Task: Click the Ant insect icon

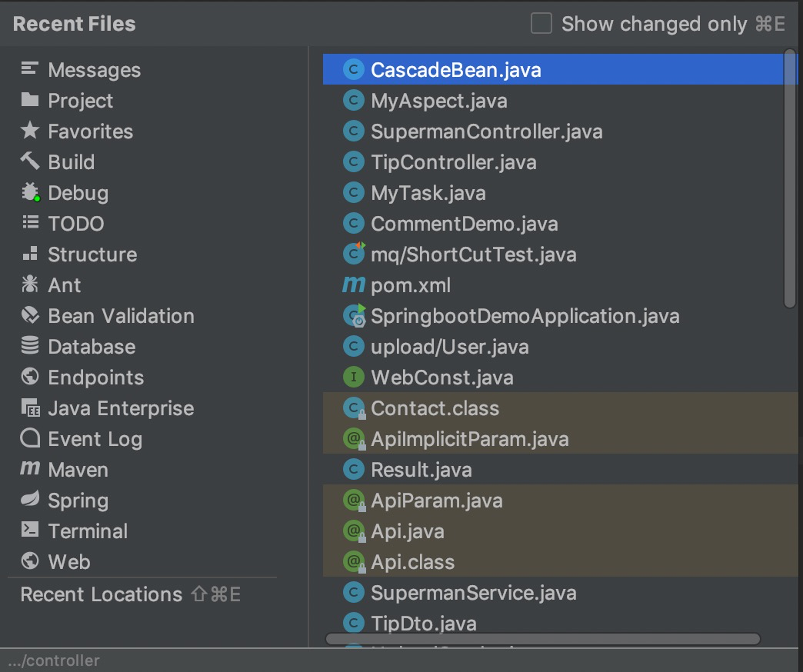Action: [30, 284]
